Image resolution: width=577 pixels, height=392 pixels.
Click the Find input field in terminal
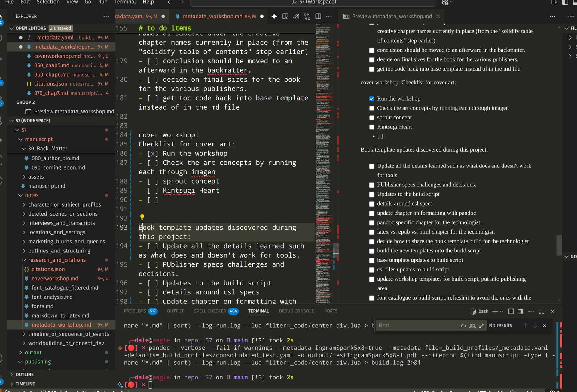point(418,325)
